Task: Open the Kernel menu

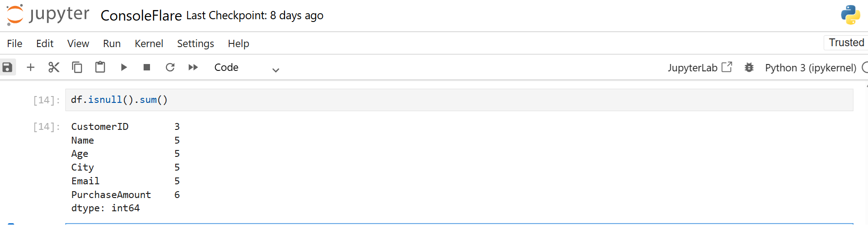Action: tap(149, 43)
